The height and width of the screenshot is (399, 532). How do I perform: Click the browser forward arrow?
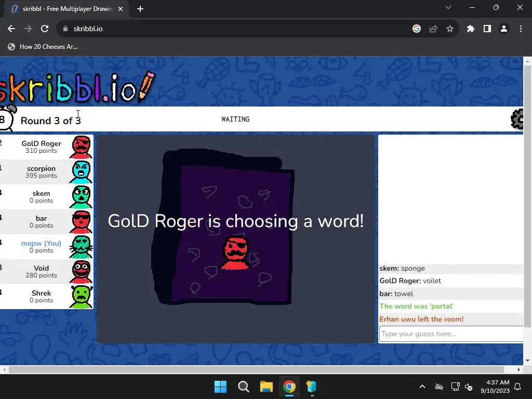28,29
